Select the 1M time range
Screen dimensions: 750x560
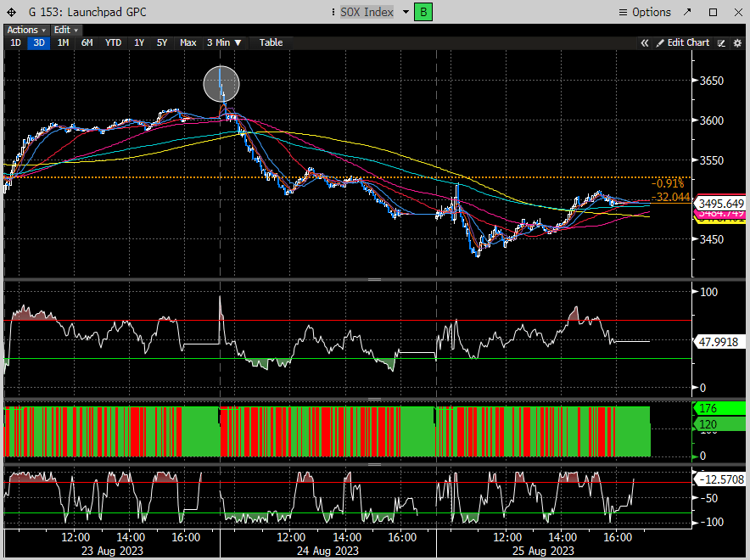click(x=63, y=42)
